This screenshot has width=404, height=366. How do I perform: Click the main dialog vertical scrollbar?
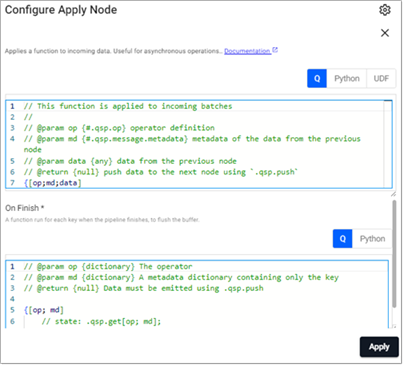[394, 254]
